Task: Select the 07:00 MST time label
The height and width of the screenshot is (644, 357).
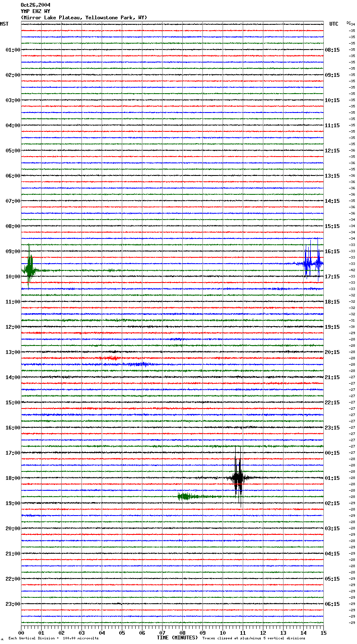Action: pos(13,201)
